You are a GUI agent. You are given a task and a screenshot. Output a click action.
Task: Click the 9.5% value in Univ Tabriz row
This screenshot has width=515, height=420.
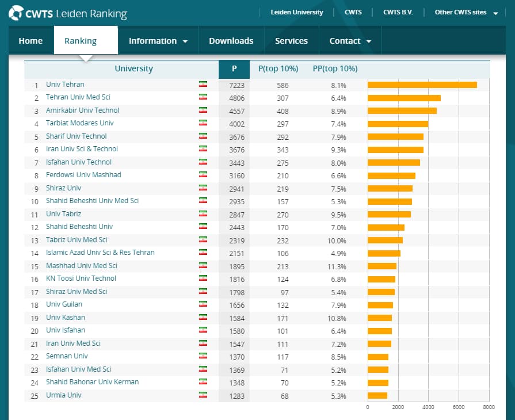coord(338,215)
